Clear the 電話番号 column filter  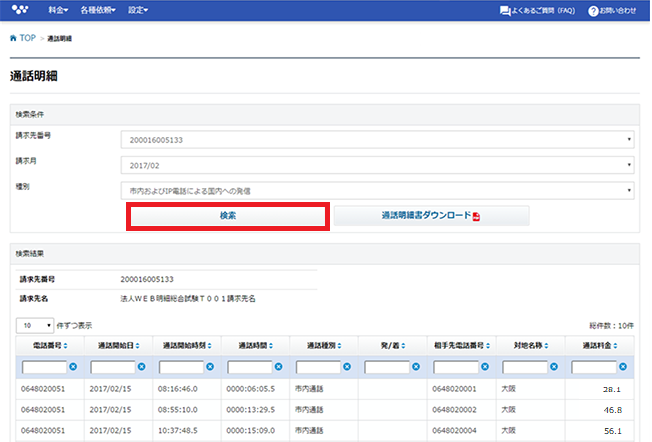[73, 366]
